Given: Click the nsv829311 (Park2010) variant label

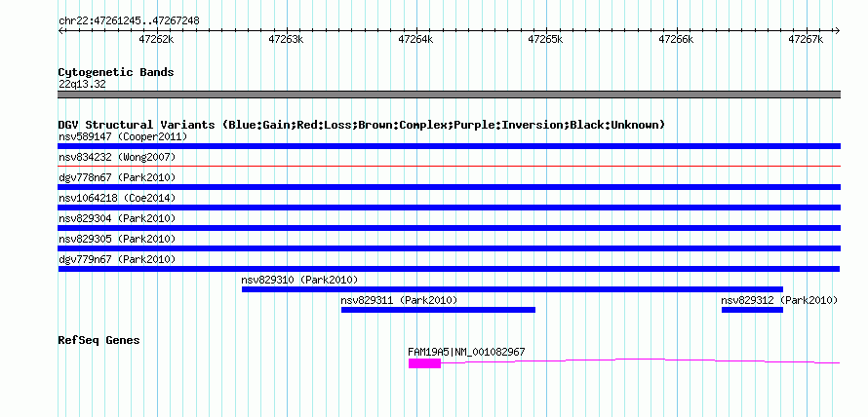Looking at the screenshot, I should (399, 300).
